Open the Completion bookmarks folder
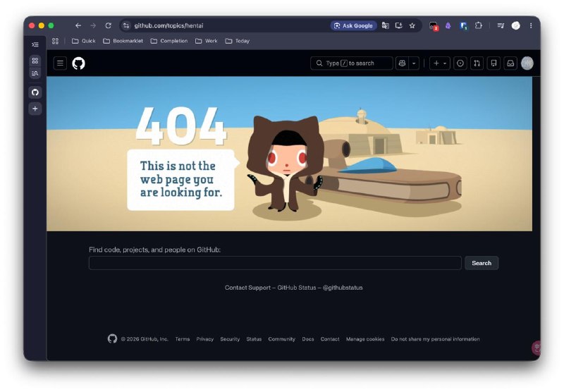This screenshot has height=392, width=564. pos(169,41)
